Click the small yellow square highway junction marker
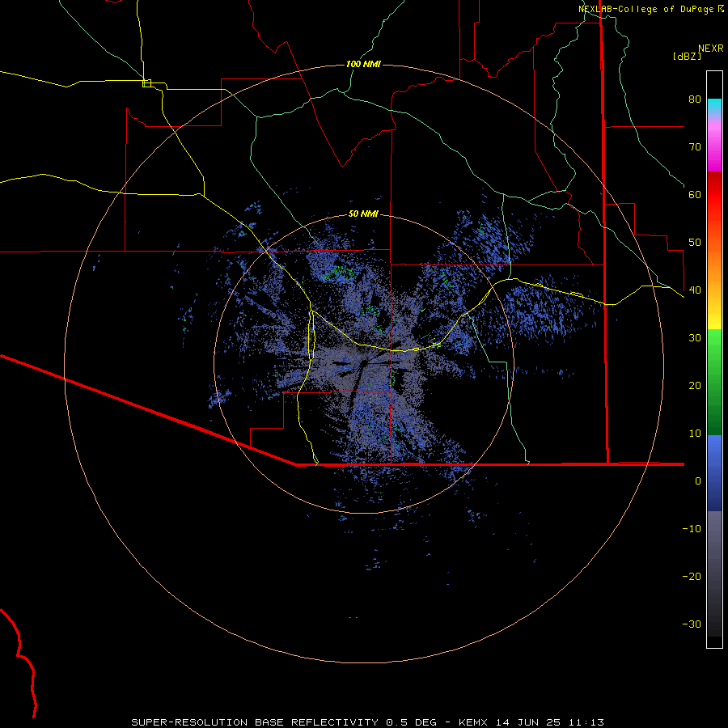 click(146, 83)
